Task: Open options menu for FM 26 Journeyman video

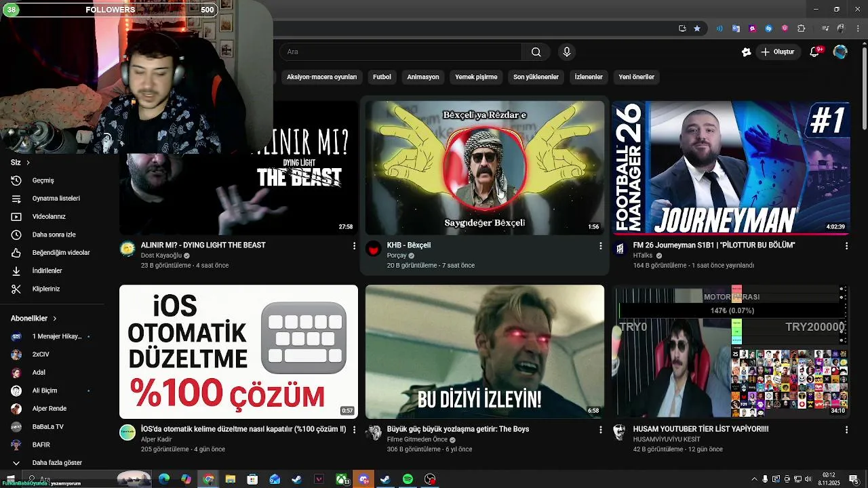Action: (846, 246)
